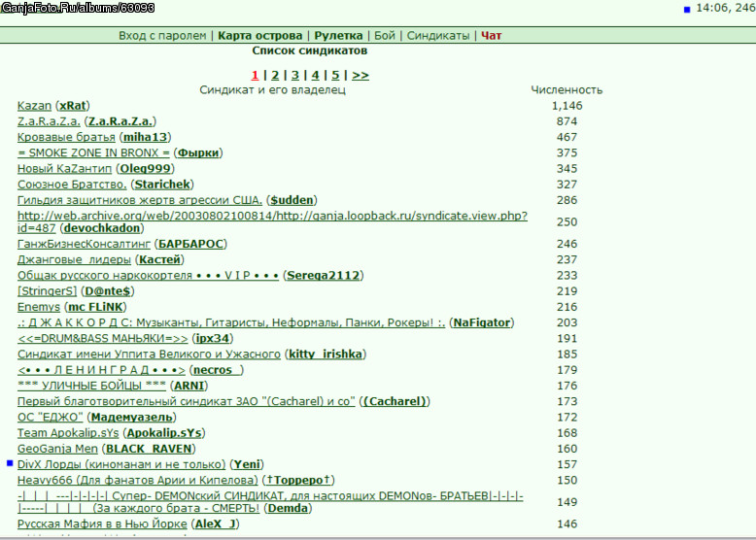Viewport: 756px width, 540px height.
Task: View owner Фырки profile
Action: point(198,152)
